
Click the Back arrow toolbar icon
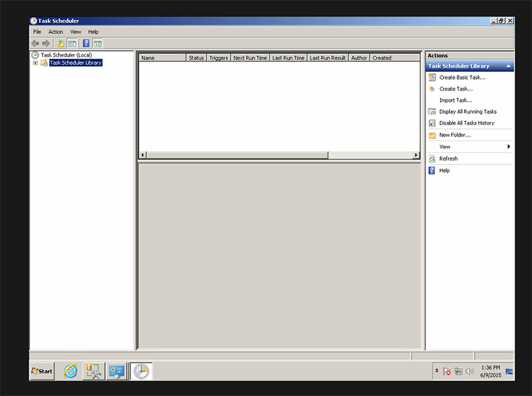35,43
